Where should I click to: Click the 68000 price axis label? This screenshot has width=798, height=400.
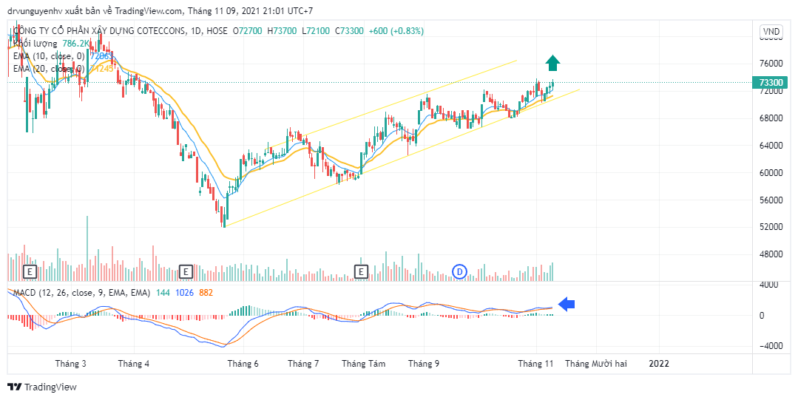[771, 118]
